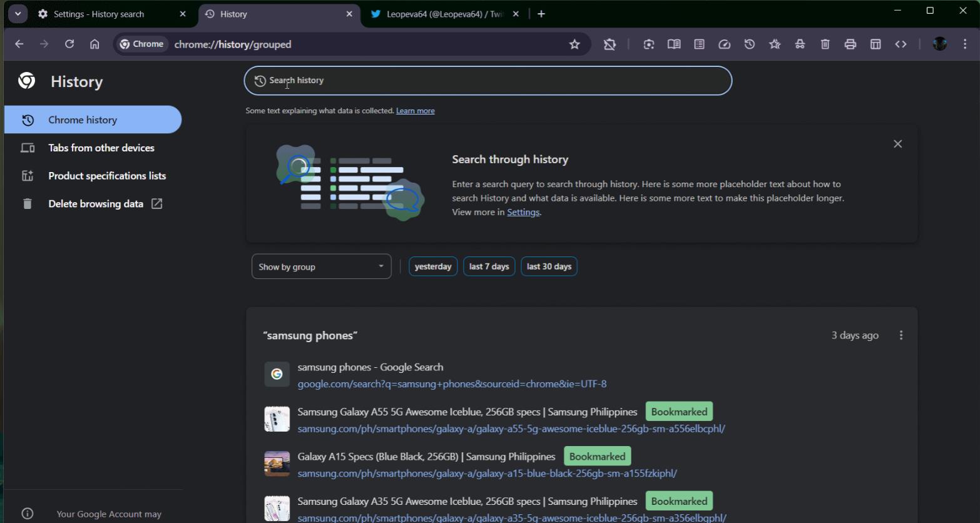Click the Learn more link
980x523 pixels.
click(x=415, y=111)
